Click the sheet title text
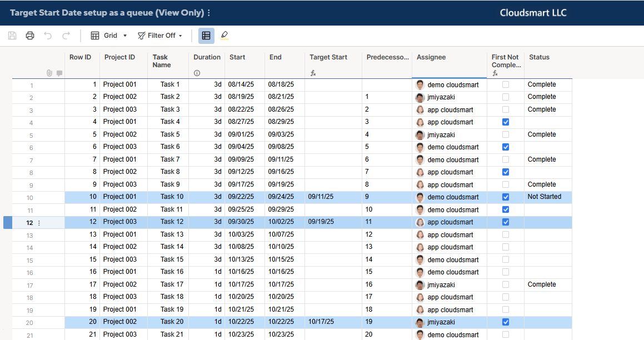This screenshot has width=644, height=340. [107, 13]
